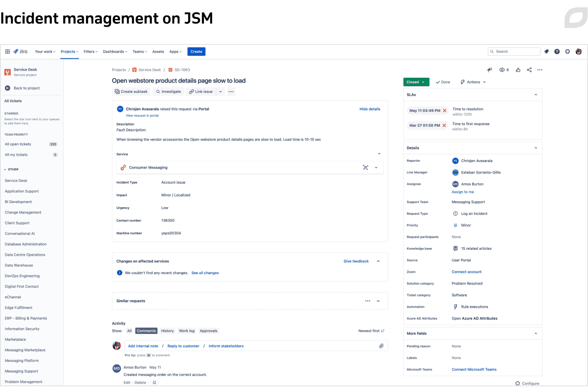Open the Messaging Support queue in sidebar
The width and height of the screenshot is (588, 387).
[21, 371]
